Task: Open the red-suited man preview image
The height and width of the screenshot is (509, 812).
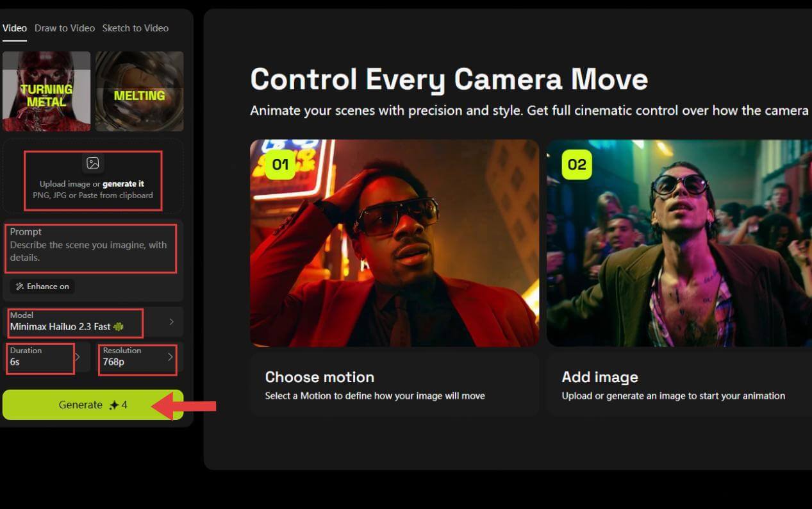Action: coord(394,243)
